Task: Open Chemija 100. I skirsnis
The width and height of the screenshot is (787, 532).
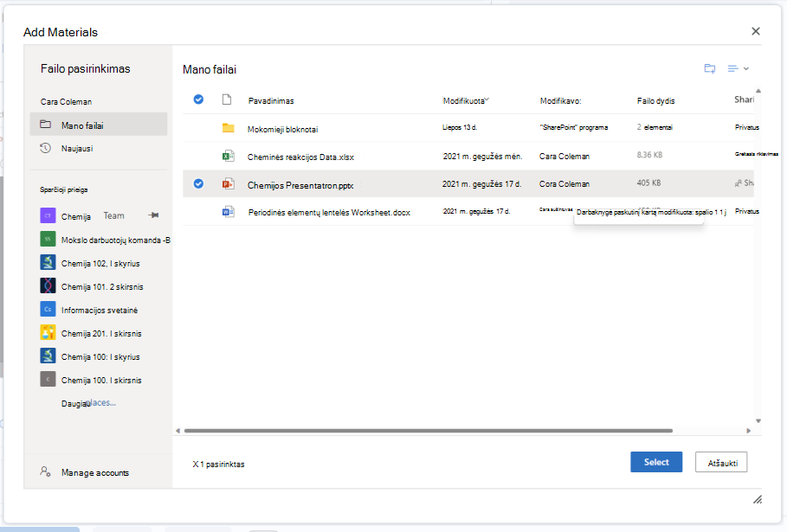Action: (x=101, y=380)
